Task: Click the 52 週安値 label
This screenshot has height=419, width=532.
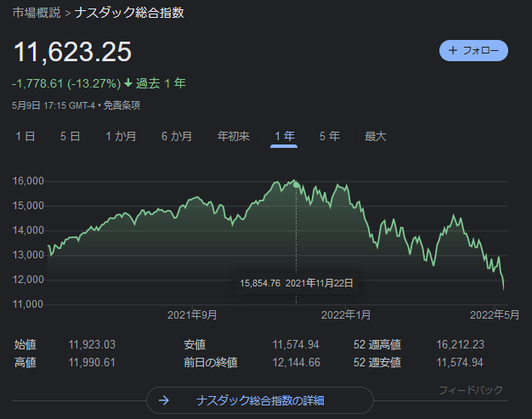Action: (377, 362)
